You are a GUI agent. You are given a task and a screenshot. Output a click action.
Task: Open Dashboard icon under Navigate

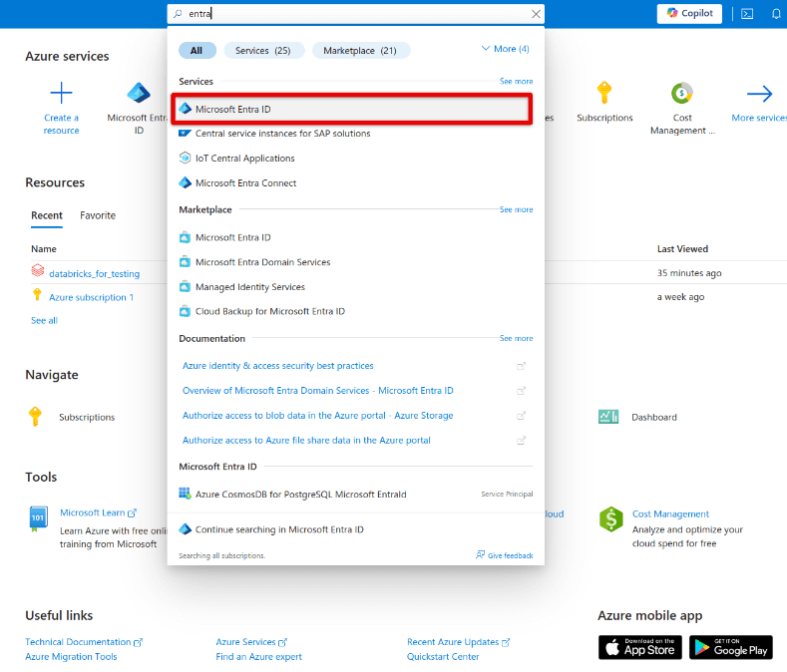click(608, 417)
